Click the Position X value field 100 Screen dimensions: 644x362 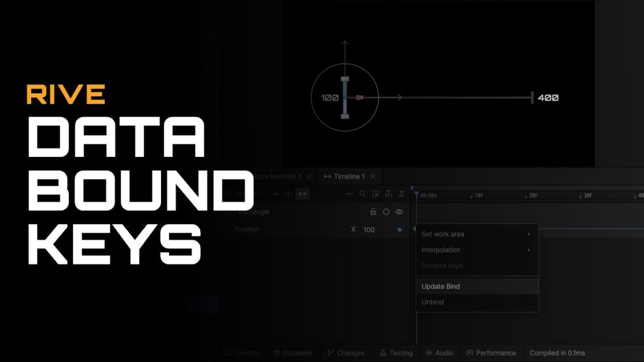[x=369, y=230]
